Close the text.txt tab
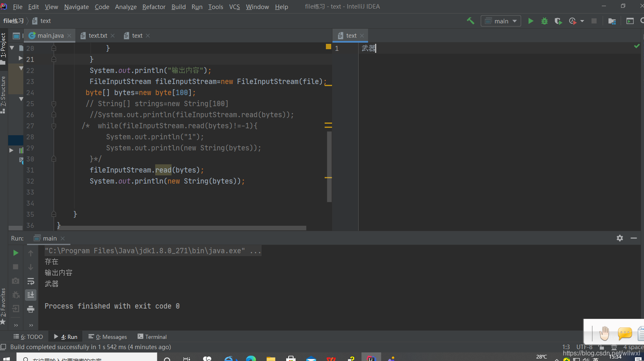644x361 pixels. pyautogui.click(x=113, y=36)
